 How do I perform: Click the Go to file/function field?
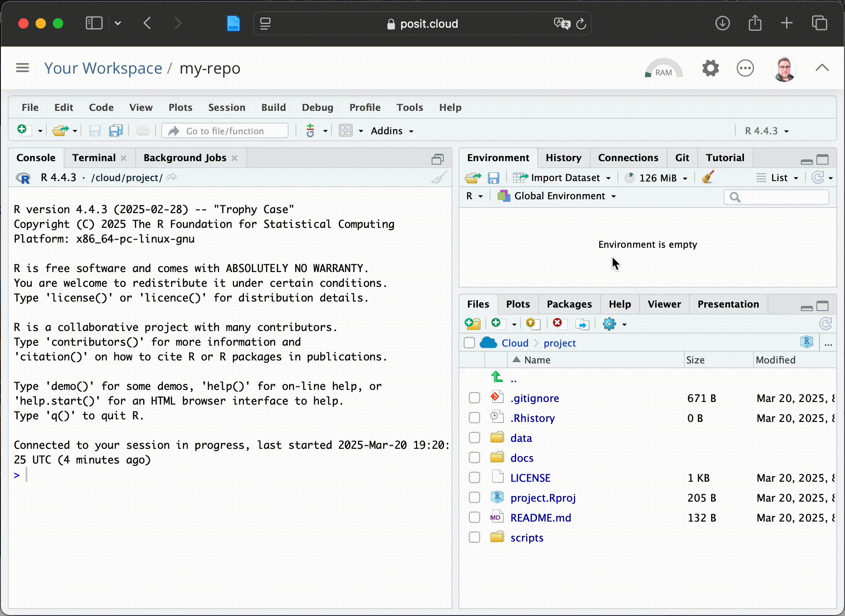pyautogui.click(x=225, y=131)
